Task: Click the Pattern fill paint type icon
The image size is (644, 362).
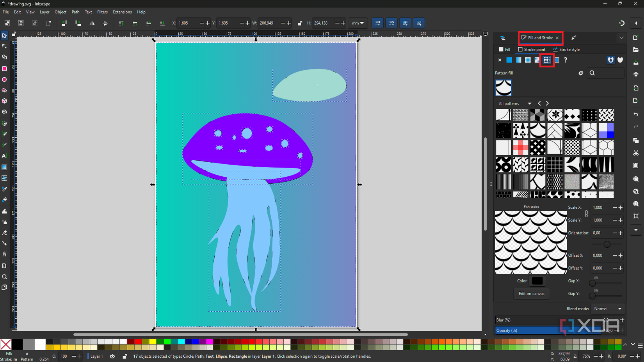Action: [x=546, y=60]
